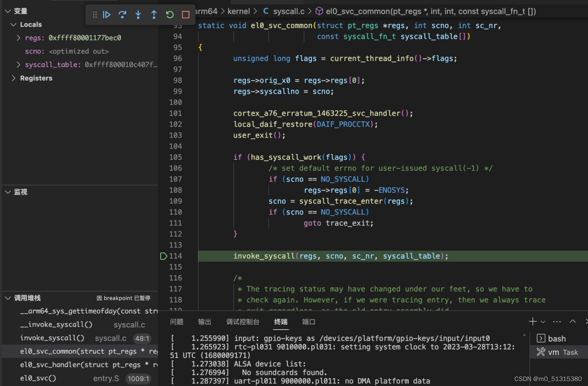Stop debugging with the red square icon

click(x=185, y=15)
